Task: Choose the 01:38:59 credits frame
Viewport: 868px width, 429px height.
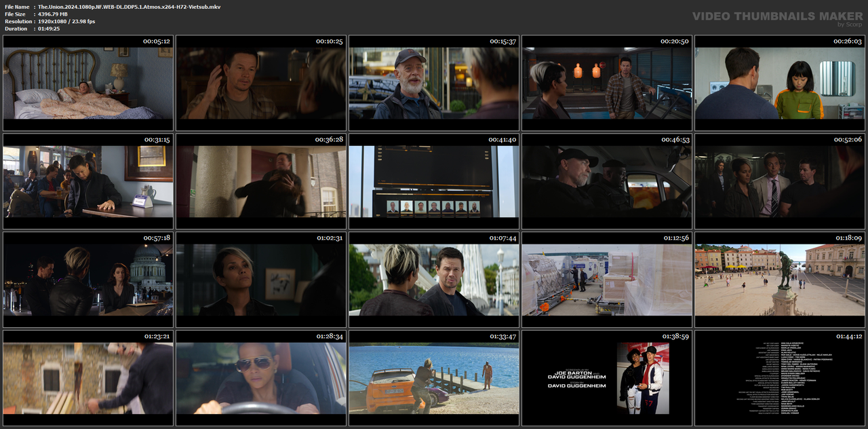Action: (607, 378)
